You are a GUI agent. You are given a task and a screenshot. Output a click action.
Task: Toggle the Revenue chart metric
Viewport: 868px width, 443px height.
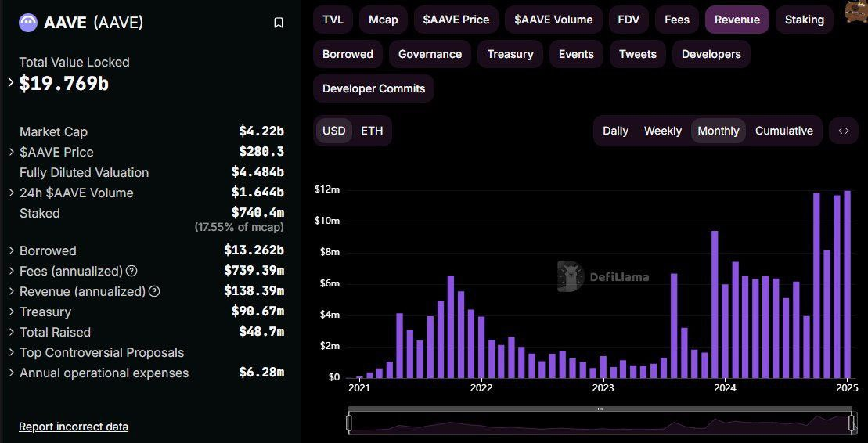737,20
